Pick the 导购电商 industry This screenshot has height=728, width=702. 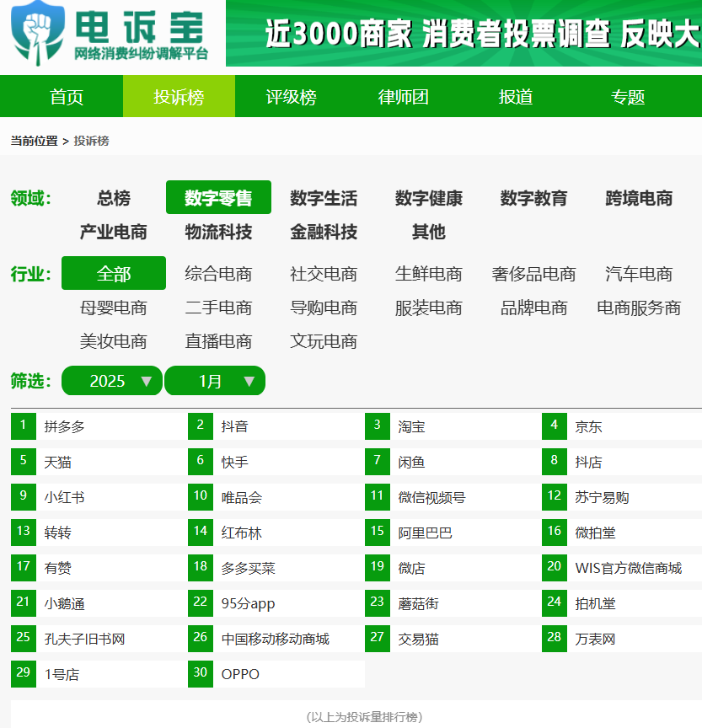click(324, 308)
